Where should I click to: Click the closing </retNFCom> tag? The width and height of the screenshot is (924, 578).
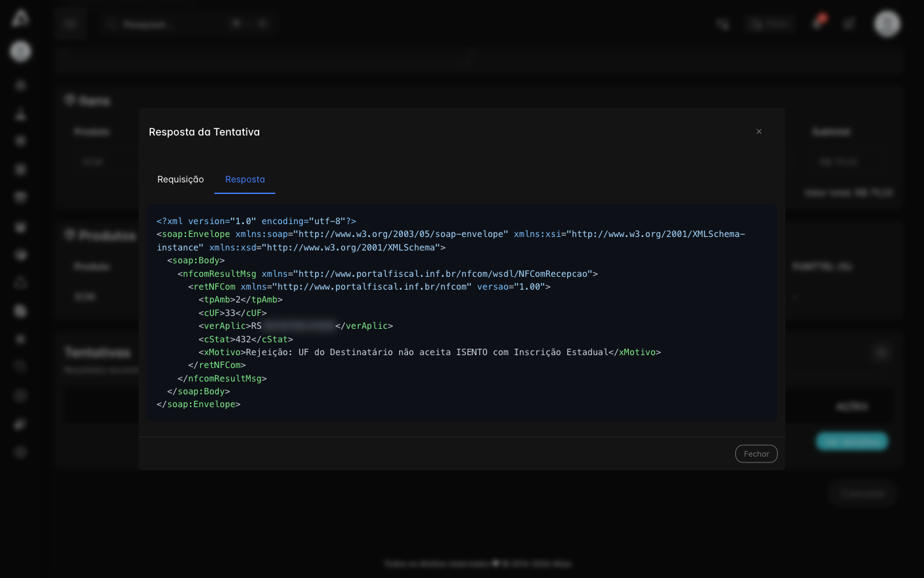(217, 365)
